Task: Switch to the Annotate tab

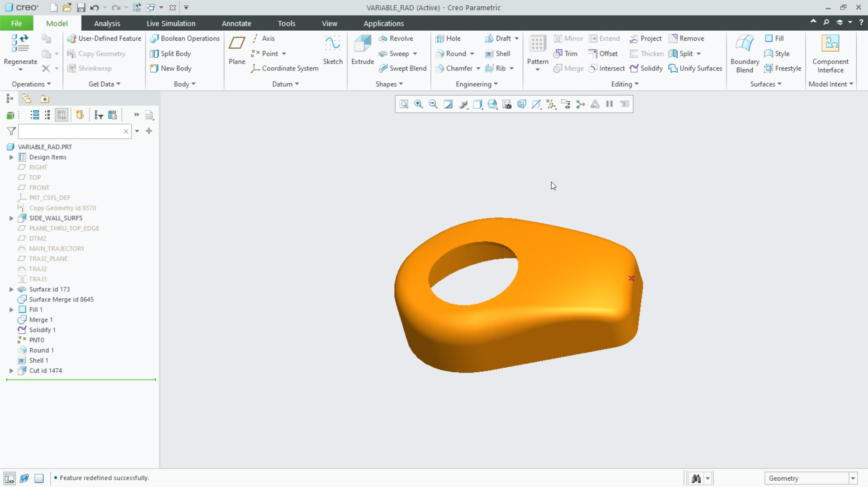Action: [x=236, y=23]
